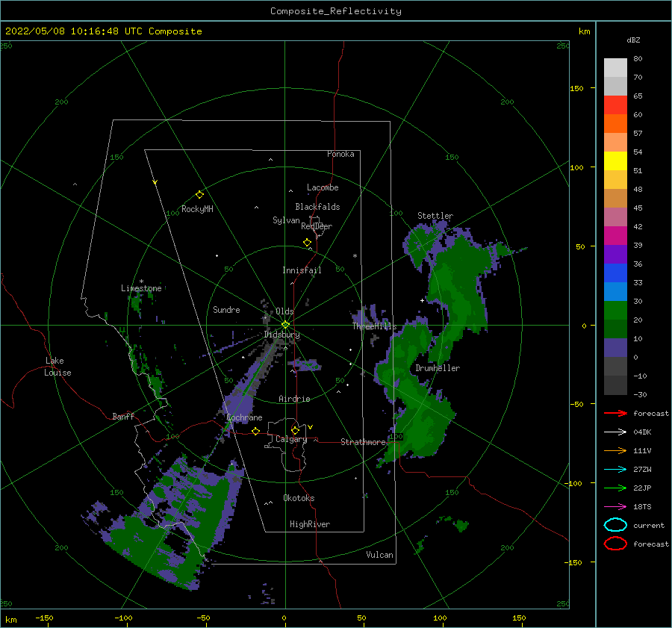This screenshot has height=628, width=672.
Task: Click the Cochrane city label
Action: [x=244, y=417]
